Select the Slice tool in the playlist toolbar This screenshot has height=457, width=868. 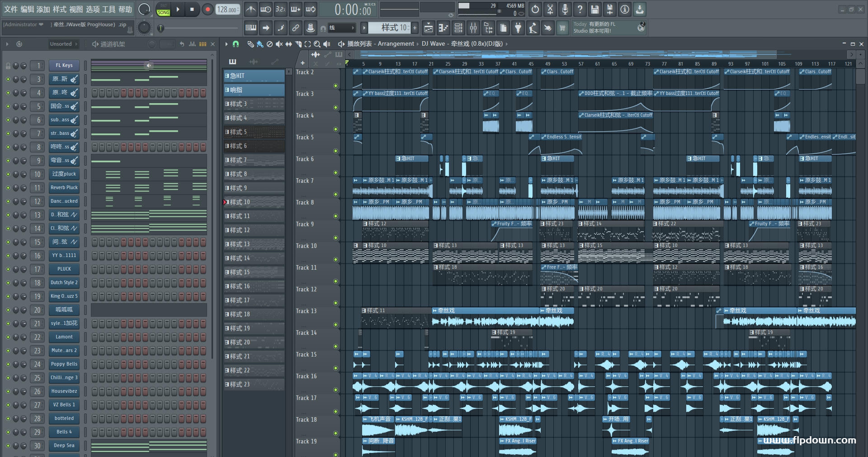coord(298,44)
